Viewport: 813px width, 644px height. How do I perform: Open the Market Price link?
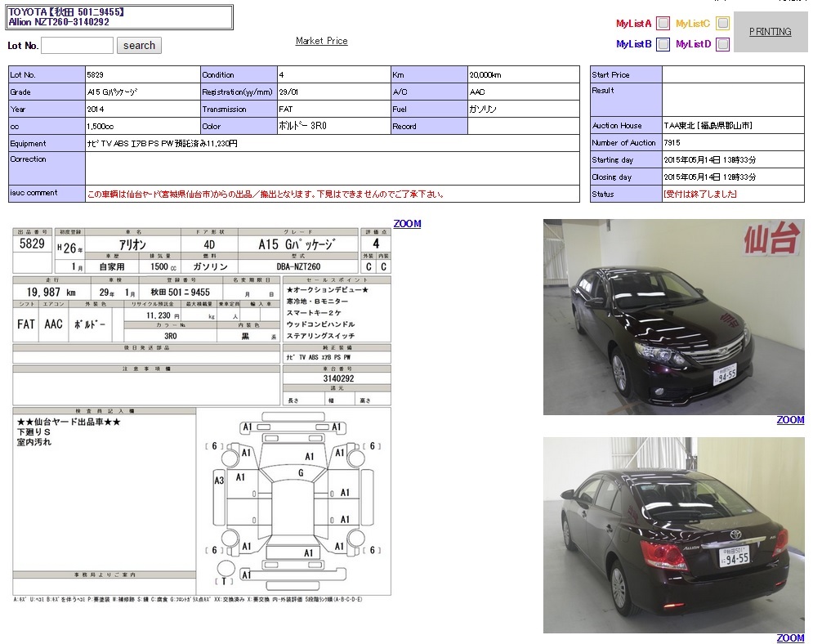point(321,41)
